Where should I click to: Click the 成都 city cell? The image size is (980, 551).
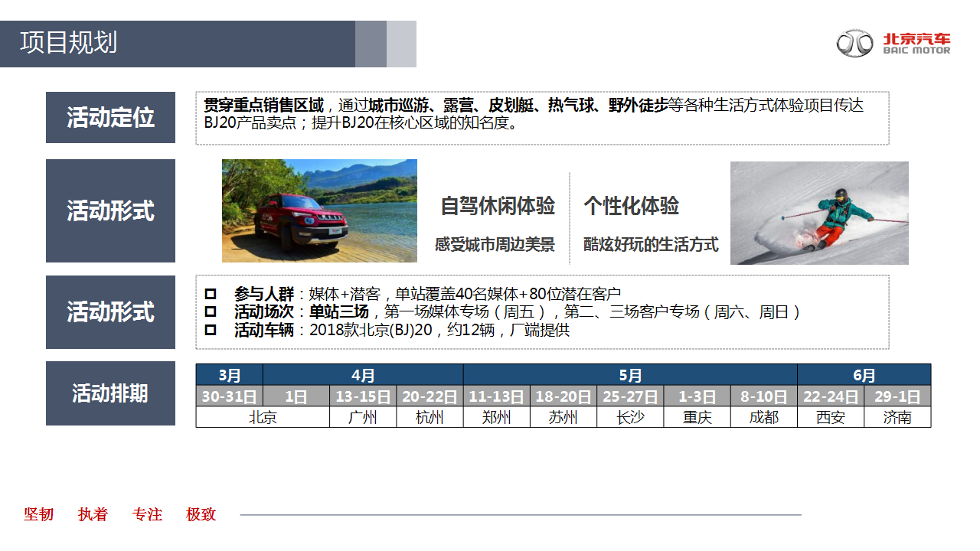coord(764,417)
